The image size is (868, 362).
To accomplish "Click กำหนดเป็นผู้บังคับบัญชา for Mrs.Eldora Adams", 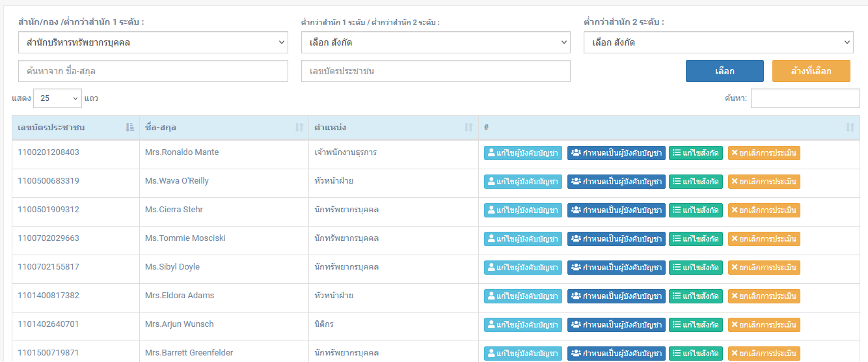I will pyautogui.click(x=616, y=296).
